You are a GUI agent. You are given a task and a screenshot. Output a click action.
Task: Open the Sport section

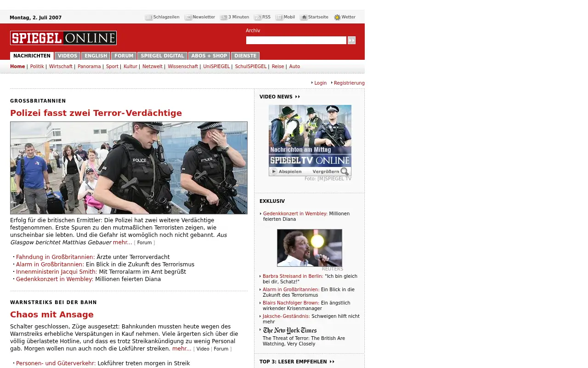[x=112, y=67]
